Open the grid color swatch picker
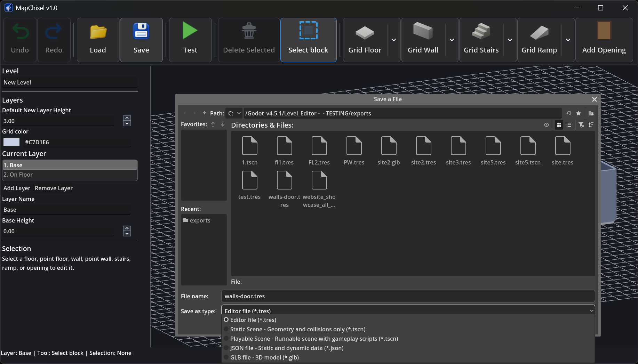 point(11,142)
